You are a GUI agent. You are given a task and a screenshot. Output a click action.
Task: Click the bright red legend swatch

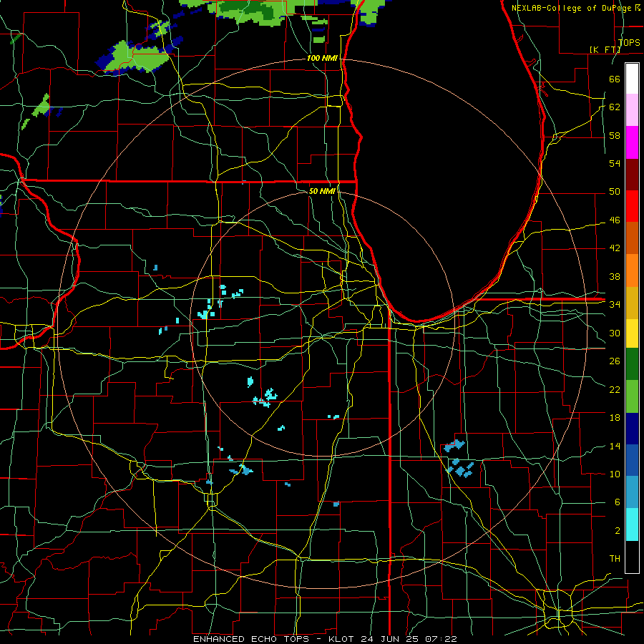tap(632, 206)
